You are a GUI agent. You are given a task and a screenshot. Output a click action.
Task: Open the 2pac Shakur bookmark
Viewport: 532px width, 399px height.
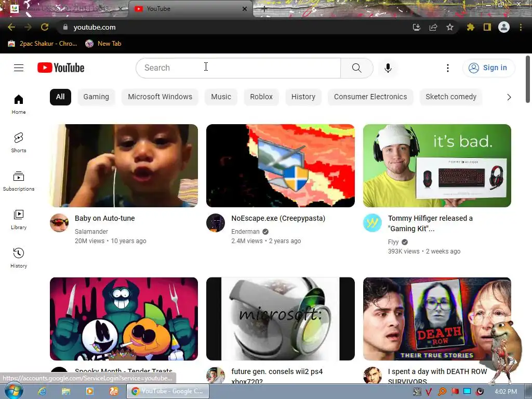pyautogui.click(x=43, y=44)
